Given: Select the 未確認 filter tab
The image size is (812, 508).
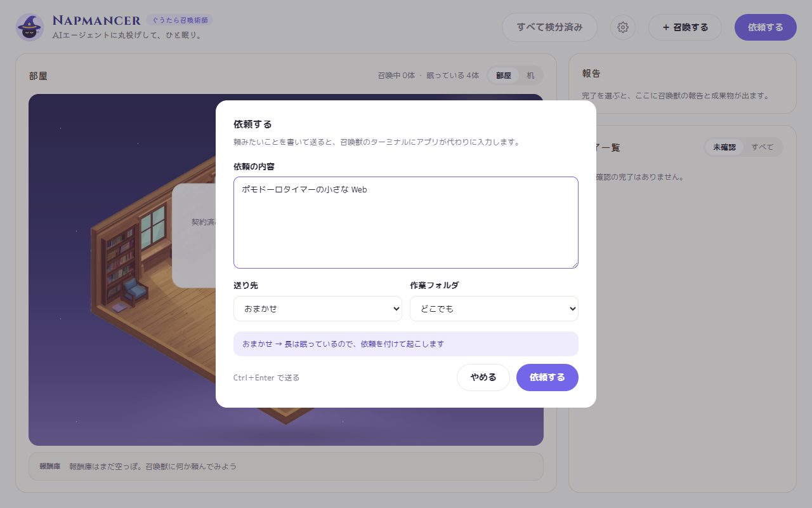Looking at the screenshot, I should 724,147.
